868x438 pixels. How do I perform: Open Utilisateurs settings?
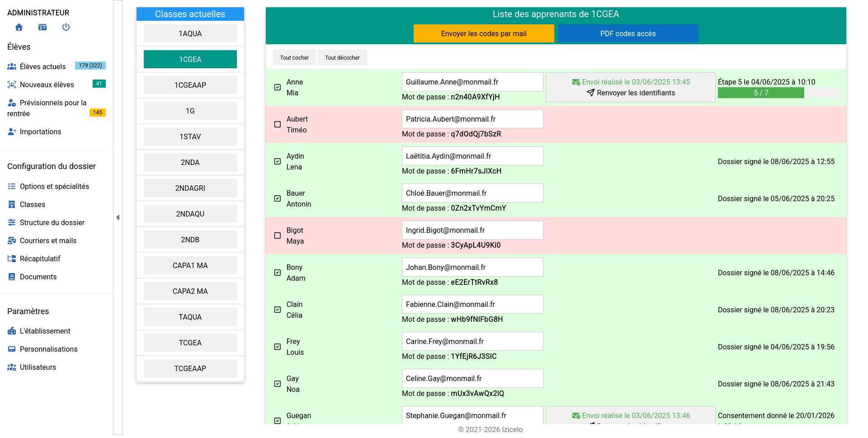click(38, 367)
